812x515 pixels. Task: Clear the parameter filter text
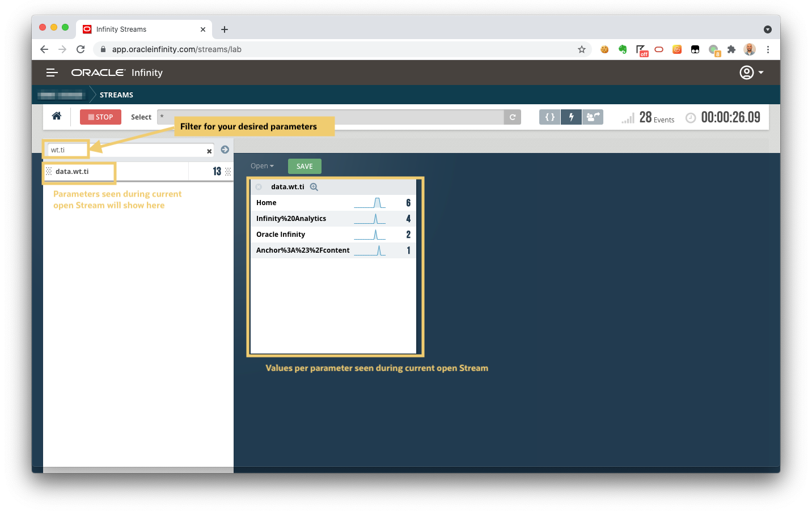[x=209, y=151]
